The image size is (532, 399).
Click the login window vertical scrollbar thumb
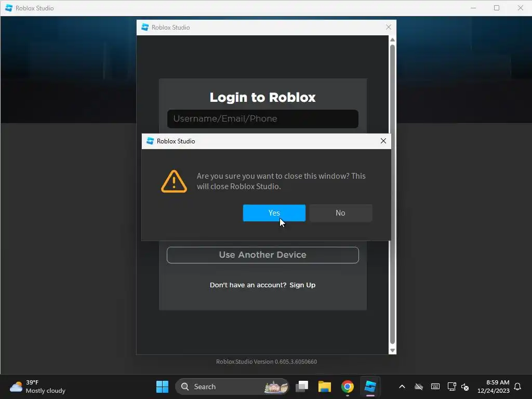(x=393, y=194)
